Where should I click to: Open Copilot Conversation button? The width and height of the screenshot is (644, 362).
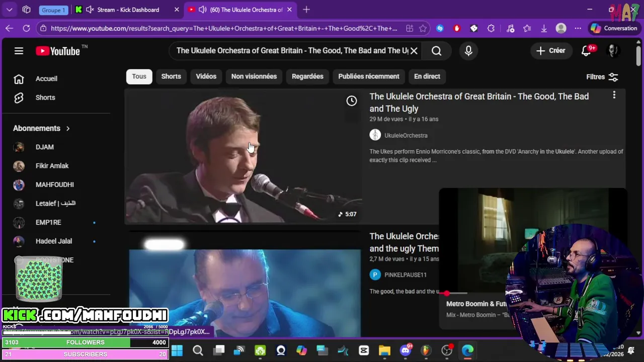[614, 29]
